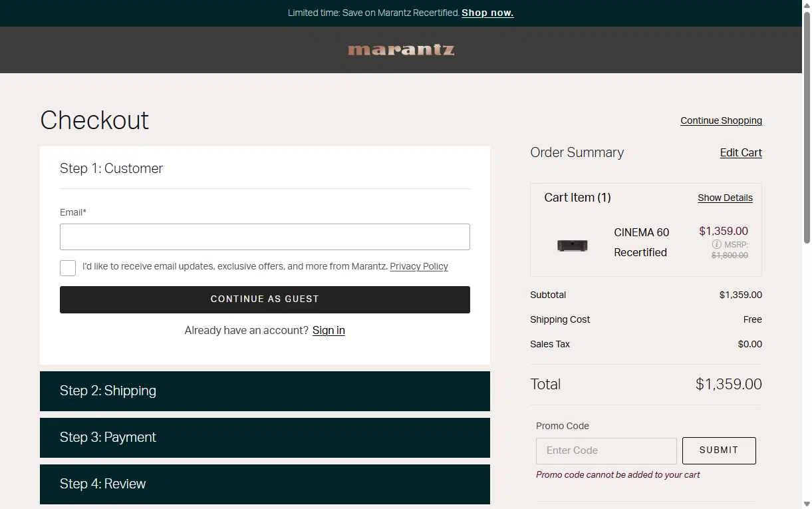The width and height of the screenshot is (812, 509).
Task: Click the Cart Item (1) heading
Action: [x=577, y=198]
